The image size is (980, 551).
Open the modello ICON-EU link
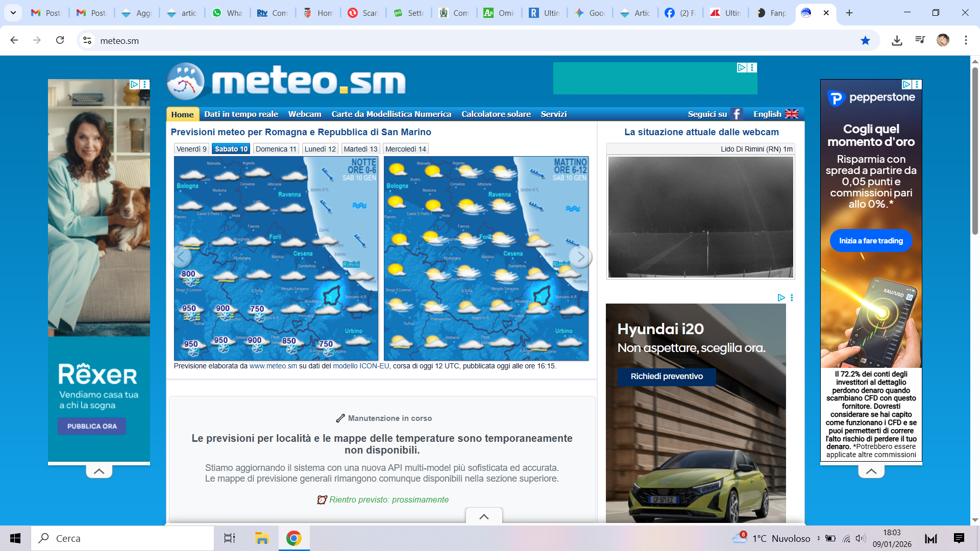click(x=361, y=366)
